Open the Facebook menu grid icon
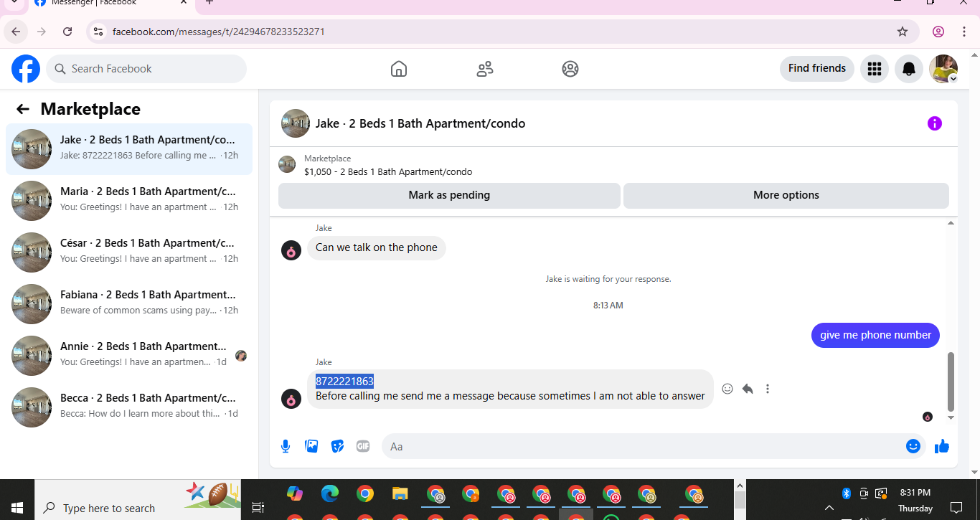 point(874,69)
